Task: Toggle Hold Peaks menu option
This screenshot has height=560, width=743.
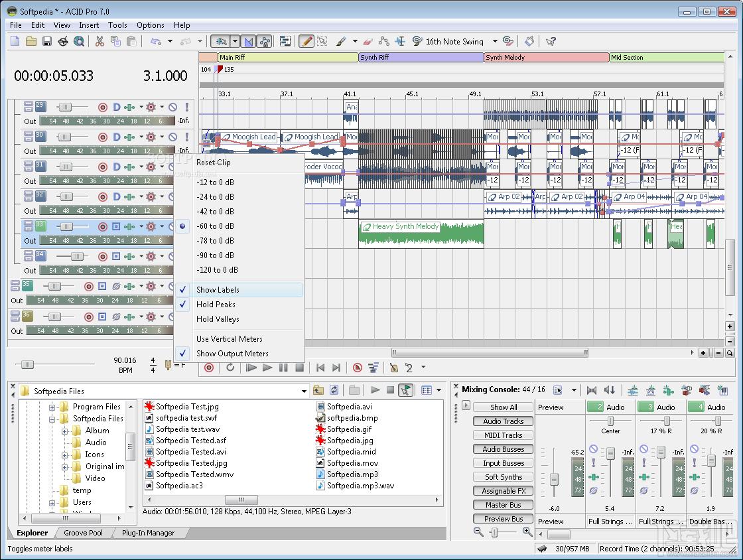Action: coord(239,304)
